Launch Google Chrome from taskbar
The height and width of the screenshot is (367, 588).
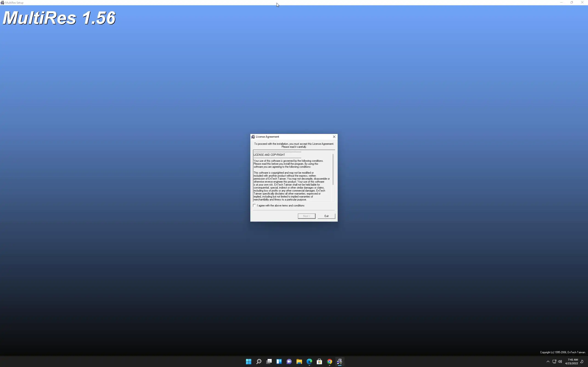(329, 361)
